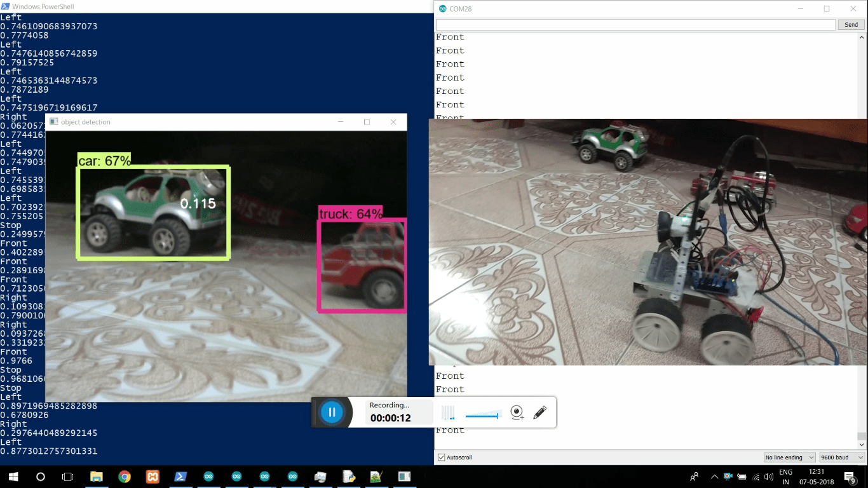
Task: Disable Autoscroll in Serial Monitor
Action: [441, 457]
